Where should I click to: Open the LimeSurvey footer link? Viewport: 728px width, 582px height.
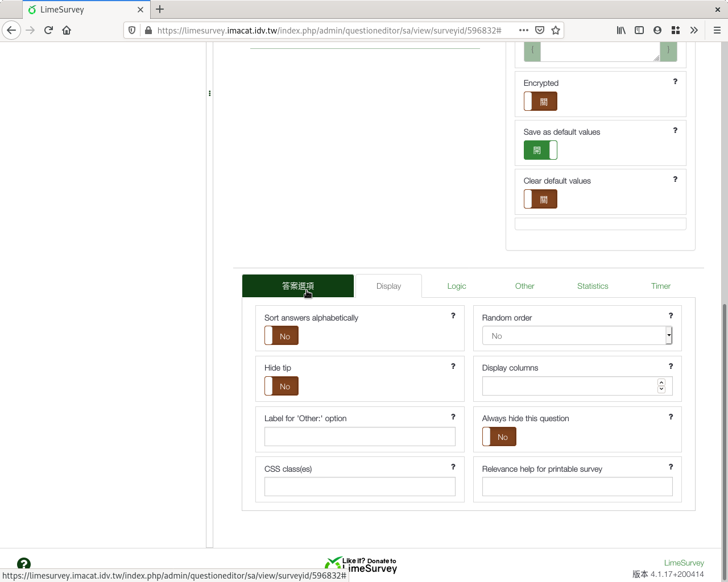[684, 563]
